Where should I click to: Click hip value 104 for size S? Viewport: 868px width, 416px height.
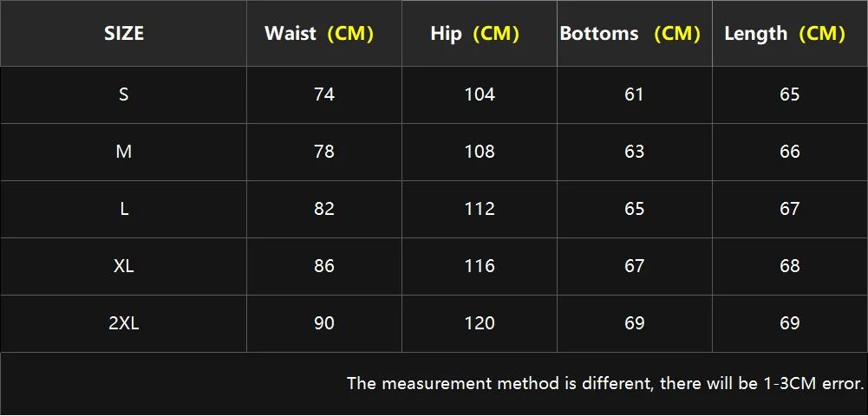pos(479,94)
